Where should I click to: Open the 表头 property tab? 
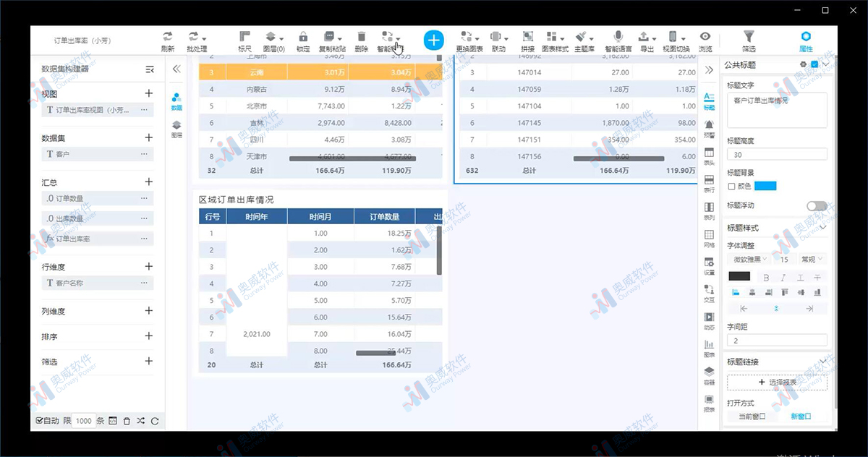click(x=710, y=157)
